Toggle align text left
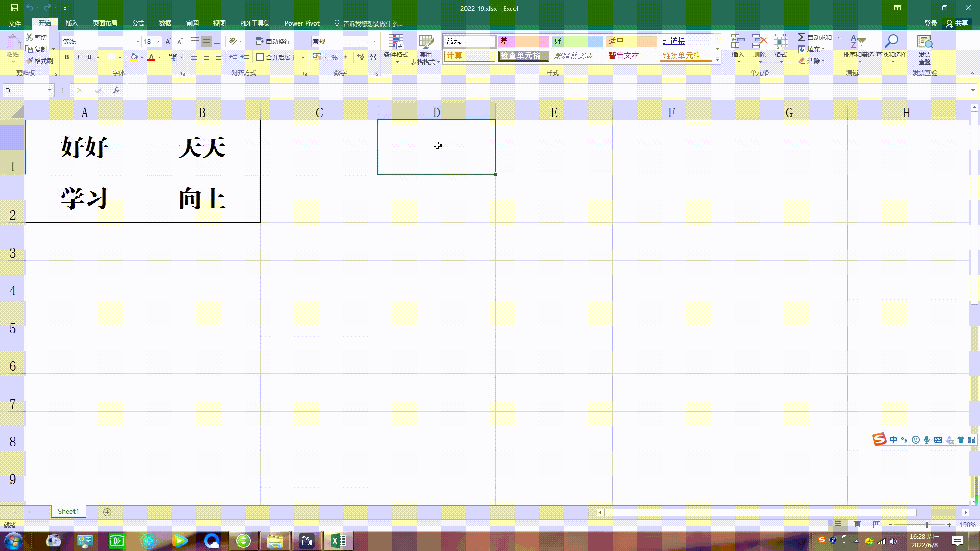Screen dimensions: 980x551 click(195, 57)
